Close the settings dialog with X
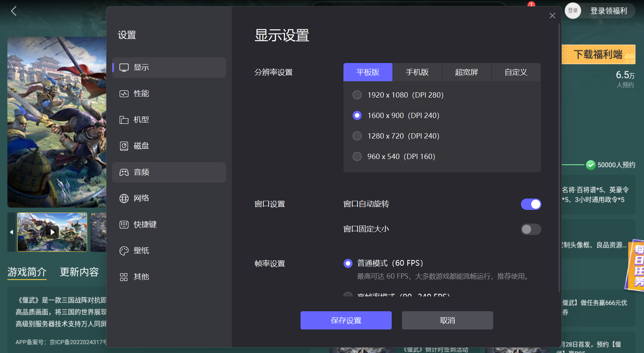The width and height of the screenshot is (644, 353). [x=552, y=16]
